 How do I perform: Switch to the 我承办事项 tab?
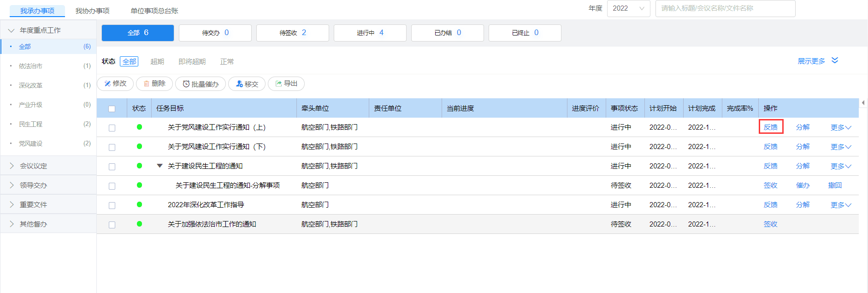(37, 11)
